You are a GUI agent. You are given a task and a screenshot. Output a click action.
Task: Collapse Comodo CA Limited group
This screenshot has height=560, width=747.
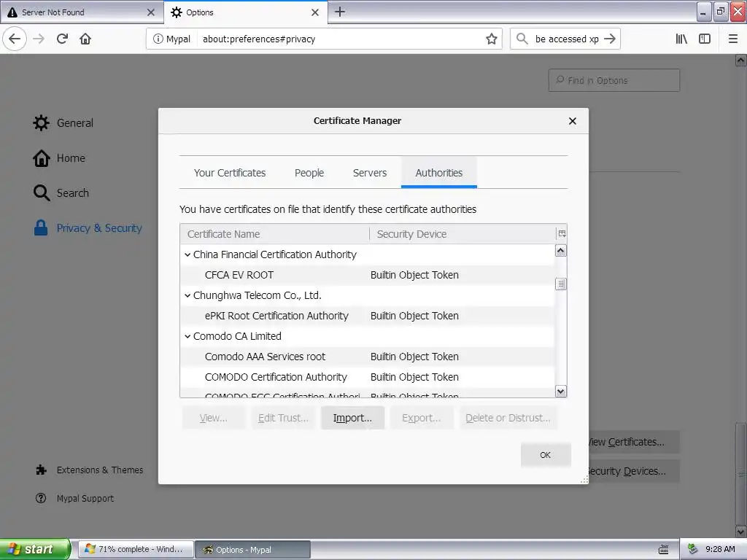187,336
